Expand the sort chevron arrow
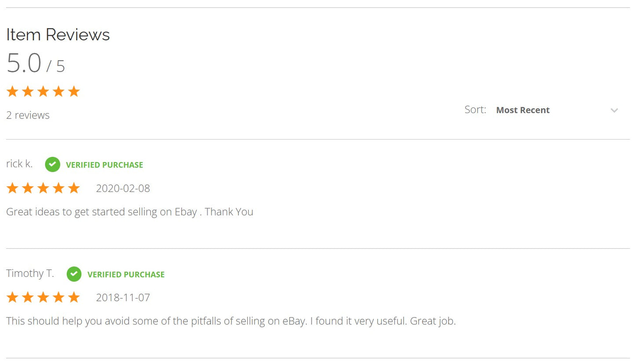Viewport: 636px width, 364px height. coord(614,110)
